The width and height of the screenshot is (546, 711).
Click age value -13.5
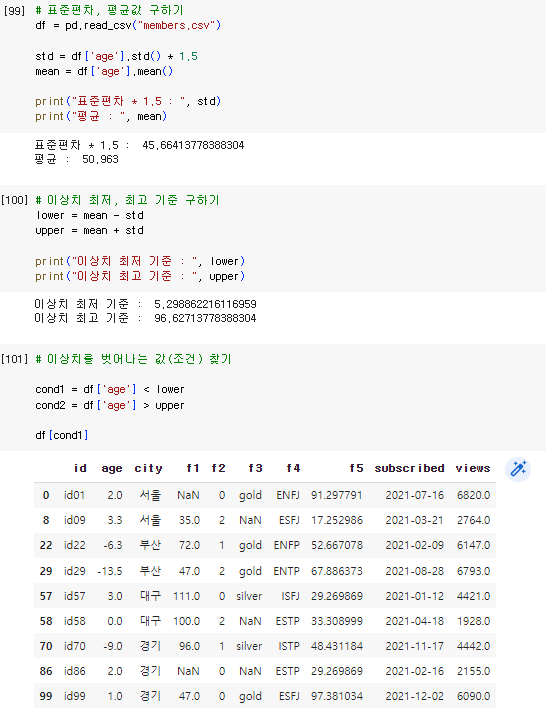[x=110, y=571]
